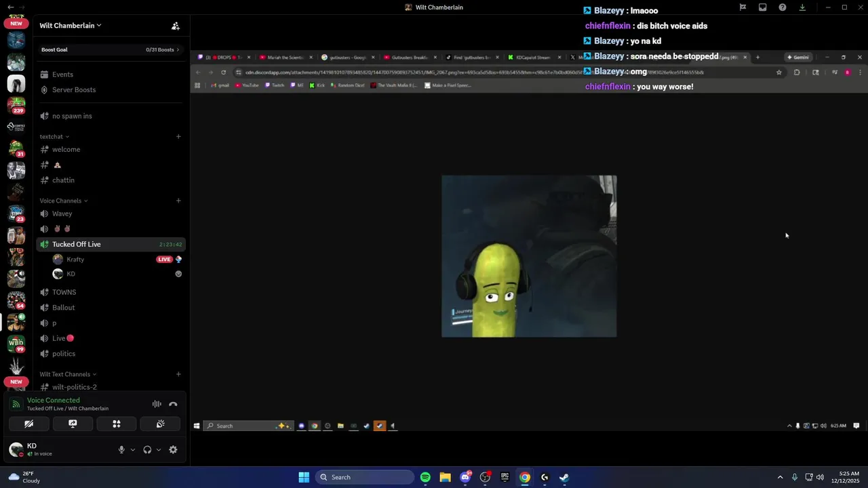Click the streamed pickle image

(529, 256)
